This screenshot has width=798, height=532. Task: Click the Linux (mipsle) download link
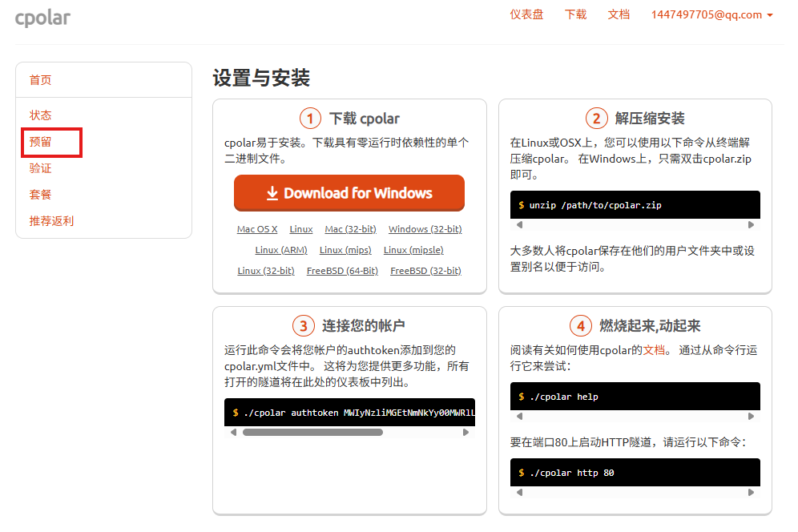pos(413,250)
